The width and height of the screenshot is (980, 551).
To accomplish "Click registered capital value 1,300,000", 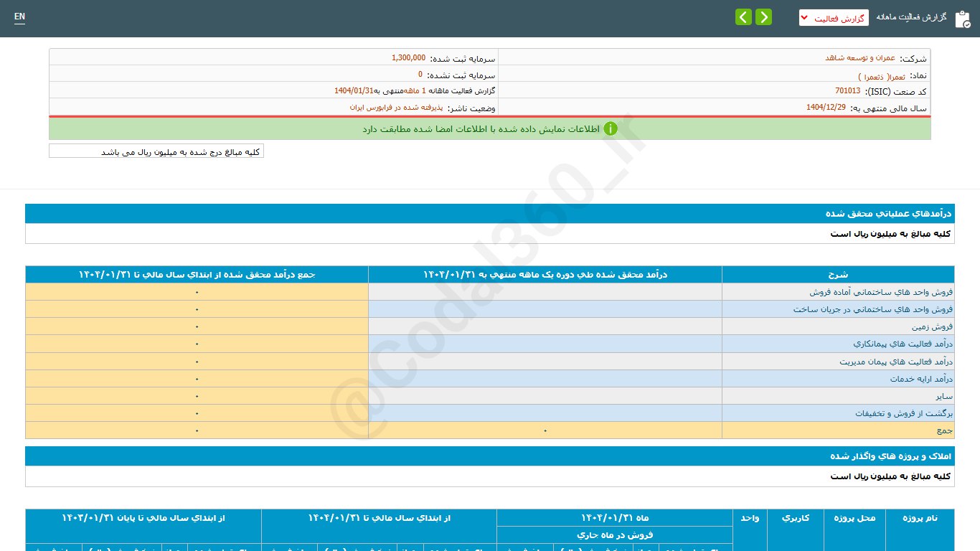I will tap(408, 58).
